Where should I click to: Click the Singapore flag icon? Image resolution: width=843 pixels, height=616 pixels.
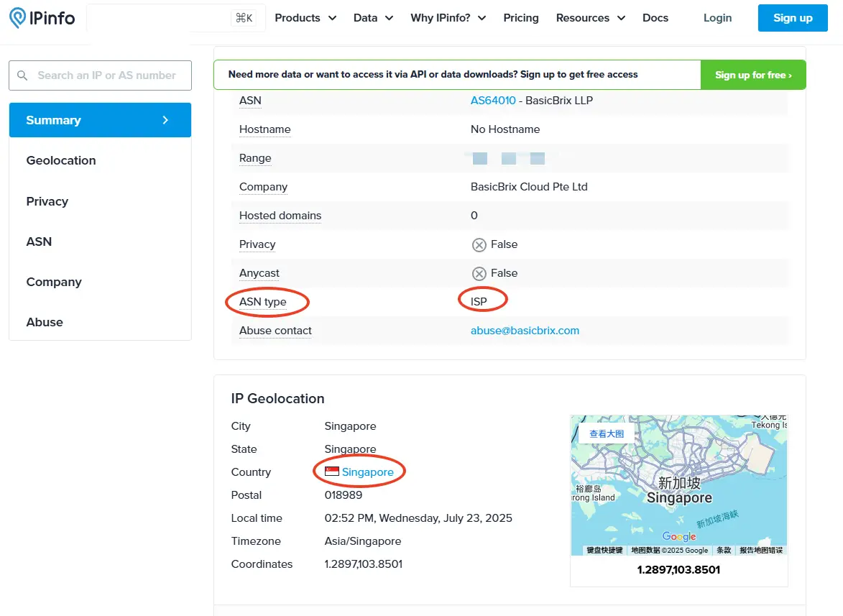[332, 472]
